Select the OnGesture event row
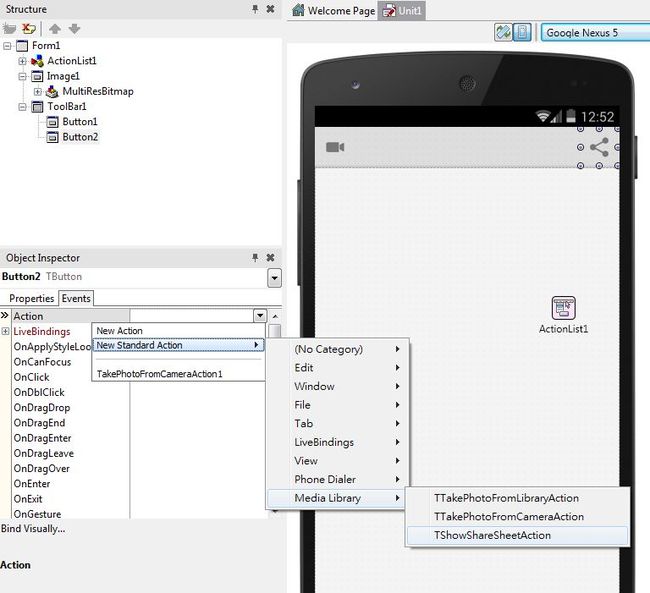The height and width of the screenshot is (593, 650). (x=70, y=514)
